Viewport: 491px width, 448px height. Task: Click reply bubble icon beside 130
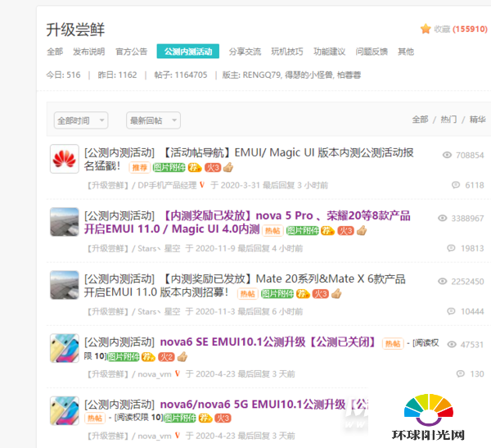461,373
